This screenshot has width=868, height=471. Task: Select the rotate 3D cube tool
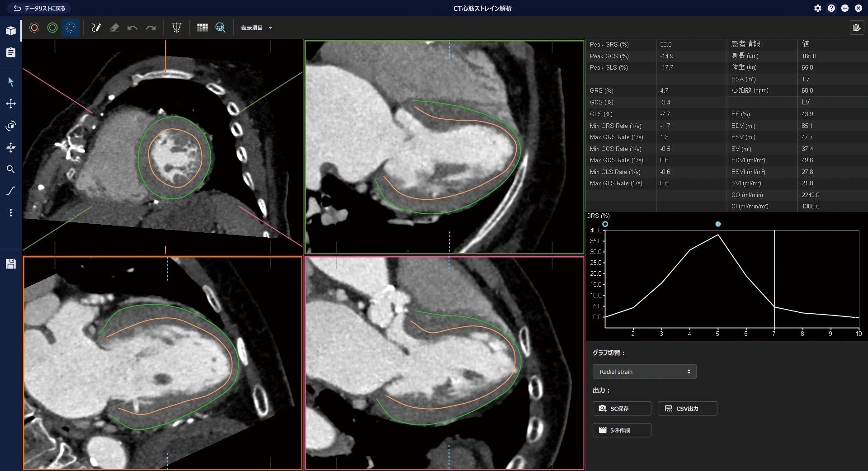tap(11, 125)
